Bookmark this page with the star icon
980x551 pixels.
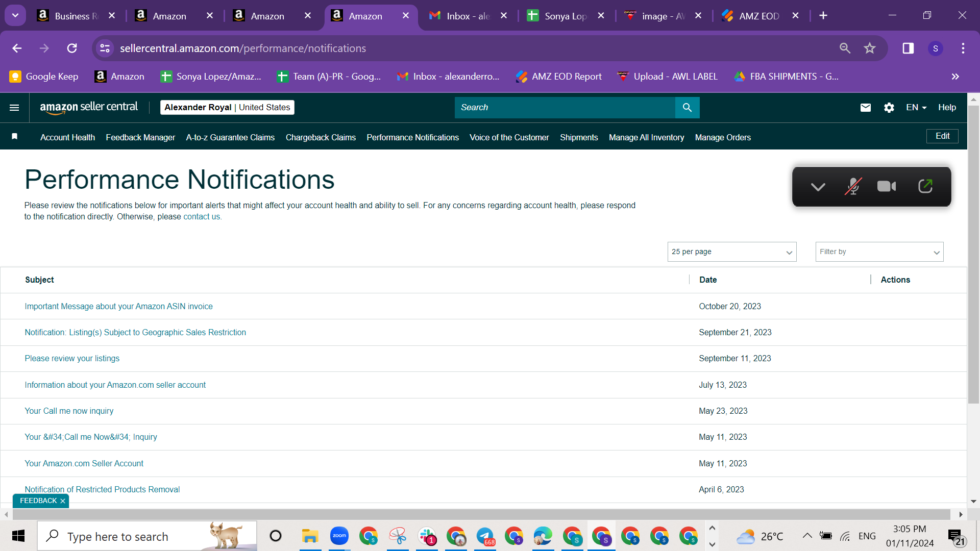(870, 48)
